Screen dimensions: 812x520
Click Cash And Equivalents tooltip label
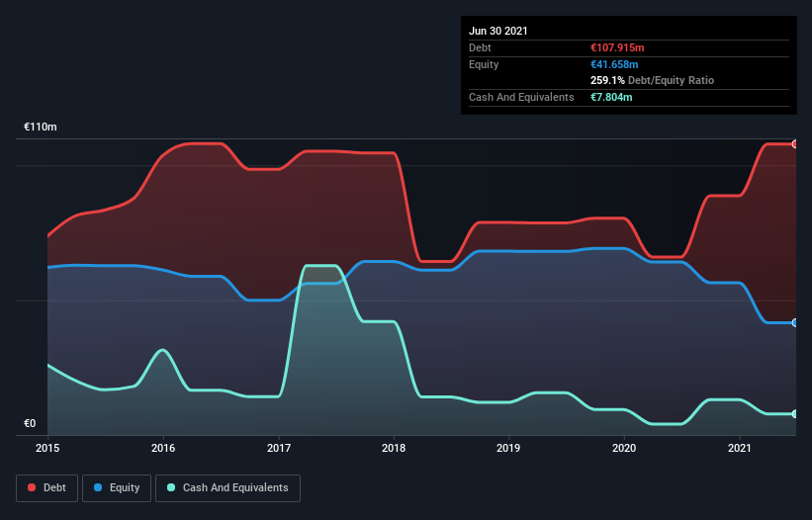(x=521, y=97)
